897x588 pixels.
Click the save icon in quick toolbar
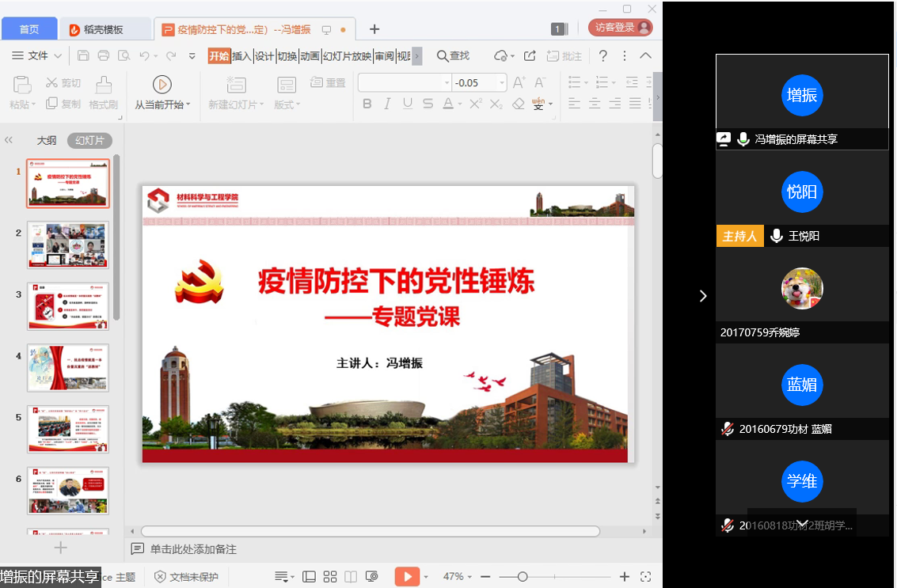83,55
